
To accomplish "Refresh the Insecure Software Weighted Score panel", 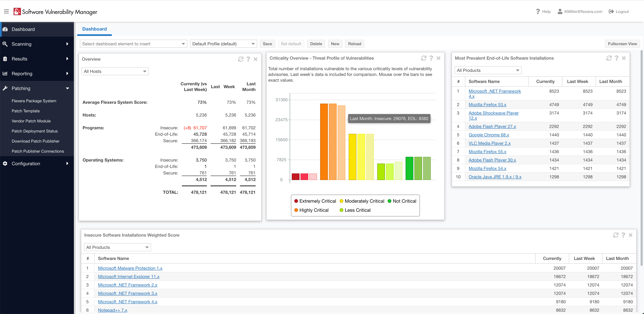I will [615, 235].
